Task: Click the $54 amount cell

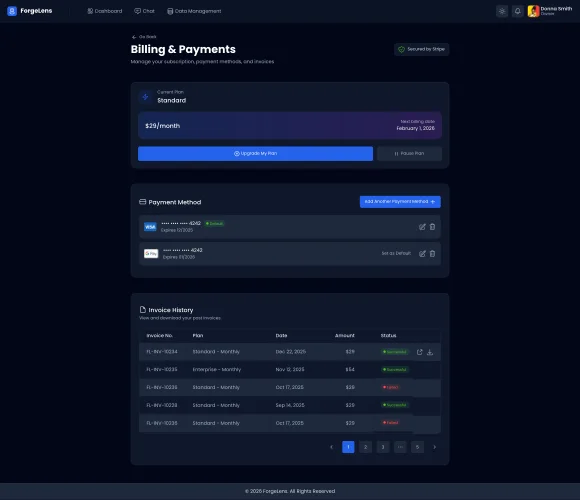Action: click(x=350, y=369)
